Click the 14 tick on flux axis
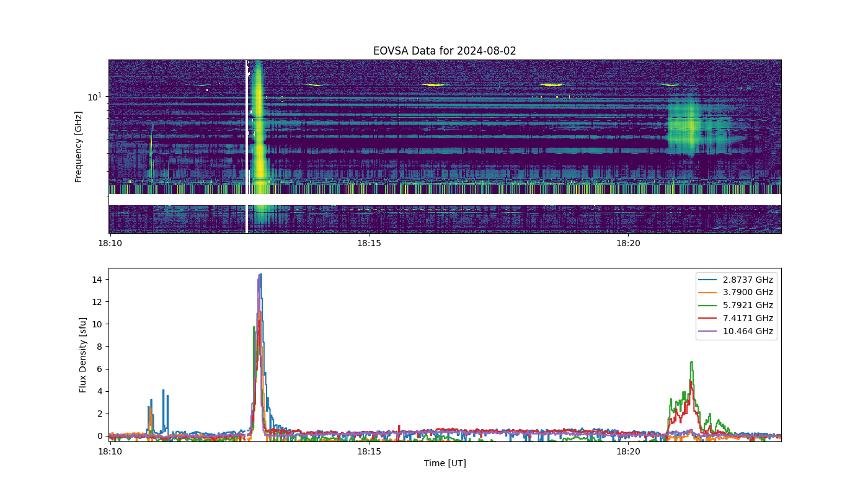Viewport: 868px width, 496px height. [97, 280]
